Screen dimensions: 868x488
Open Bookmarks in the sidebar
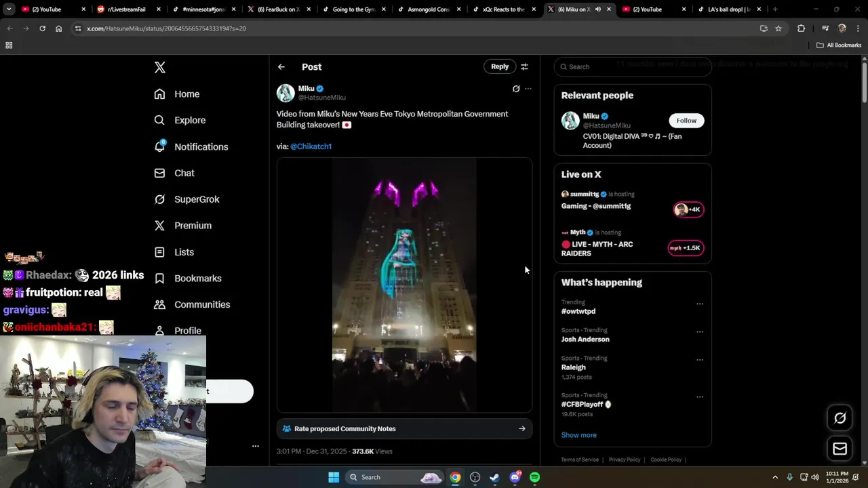point(188,278)
